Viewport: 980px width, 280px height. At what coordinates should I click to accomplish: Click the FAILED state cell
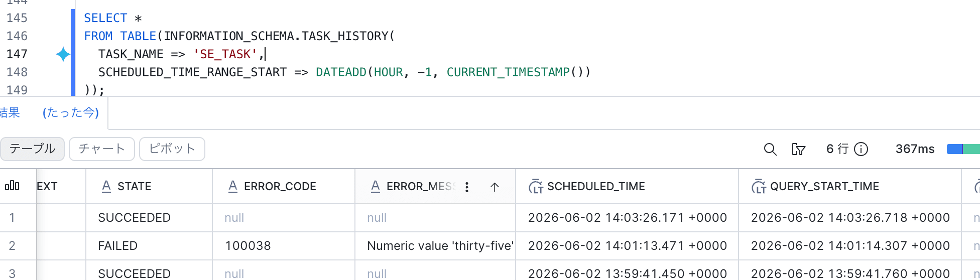coord(149,246)
